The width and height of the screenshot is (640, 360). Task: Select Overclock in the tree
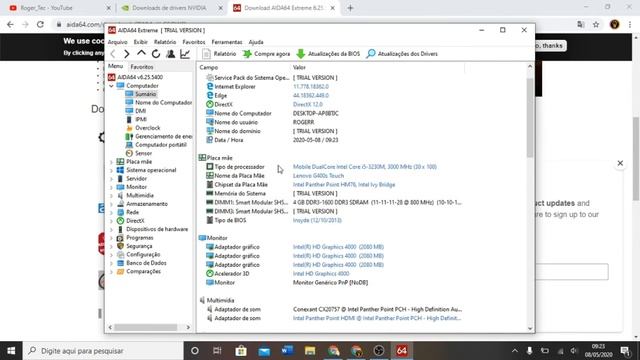[x=148, y=128]
